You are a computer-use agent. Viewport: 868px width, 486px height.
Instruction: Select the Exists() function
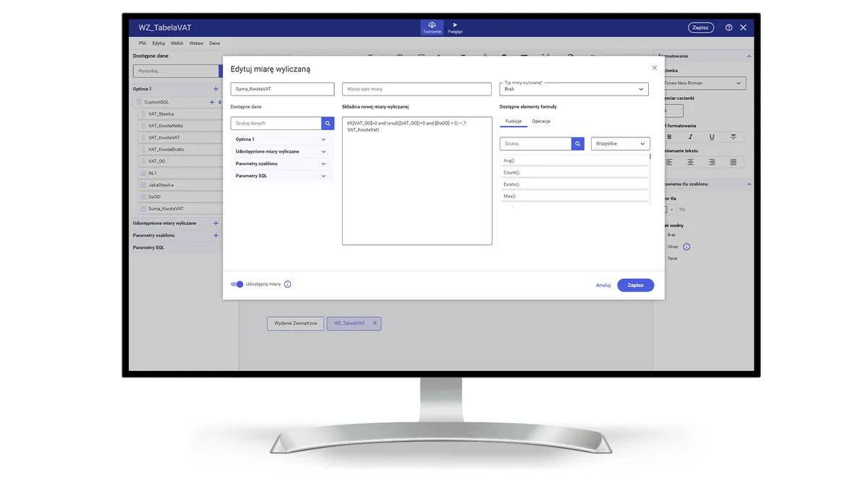tap(574, 184)
